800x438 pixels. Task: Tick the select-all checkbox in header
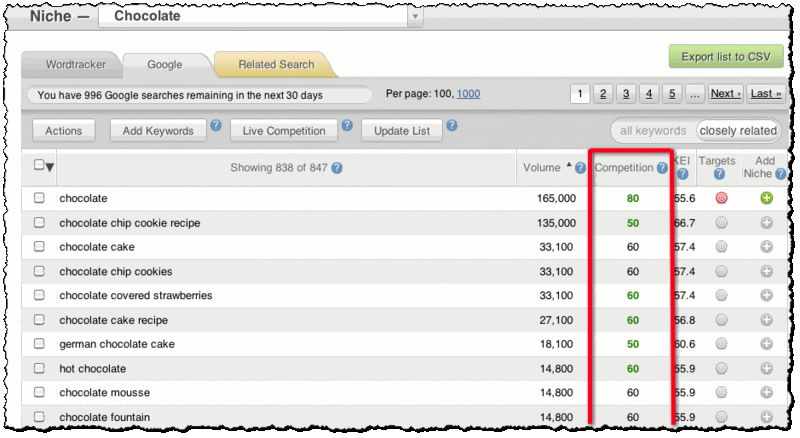point(39,165)
